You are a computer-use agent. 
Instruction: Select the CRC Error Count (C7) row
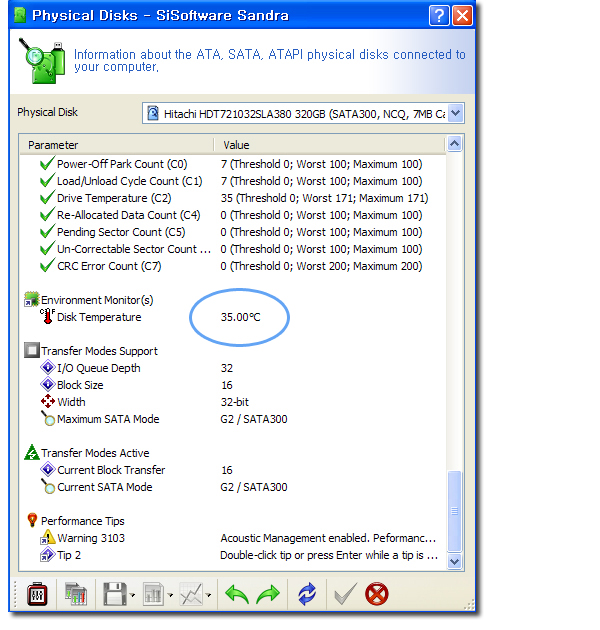[231, 266]
